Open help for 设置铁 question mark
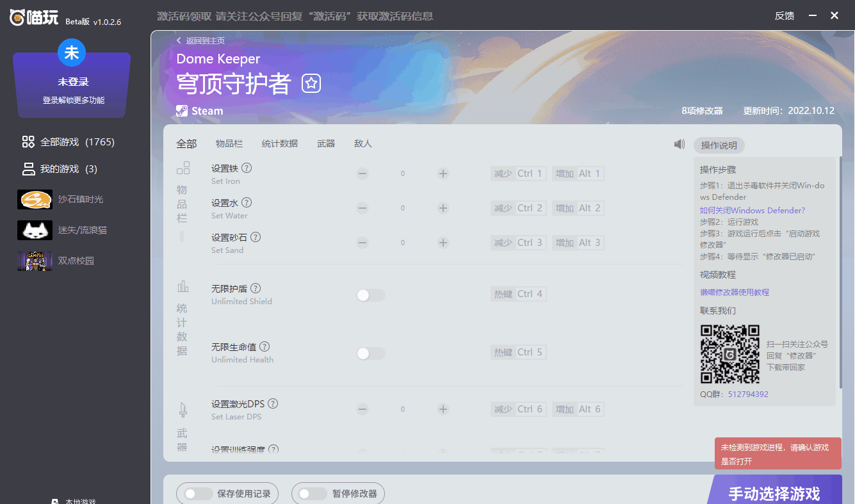Image resolution: width=855 pixels, height=504 pixels. 247,168
